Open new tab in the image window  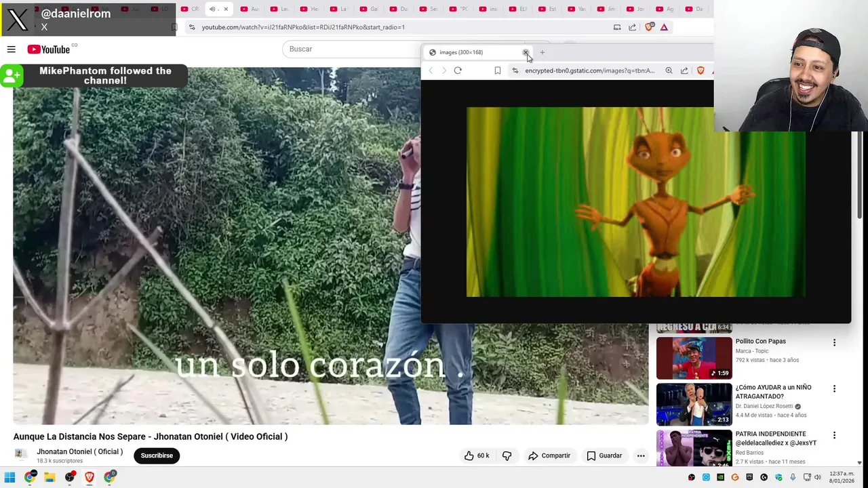(542, 52)
